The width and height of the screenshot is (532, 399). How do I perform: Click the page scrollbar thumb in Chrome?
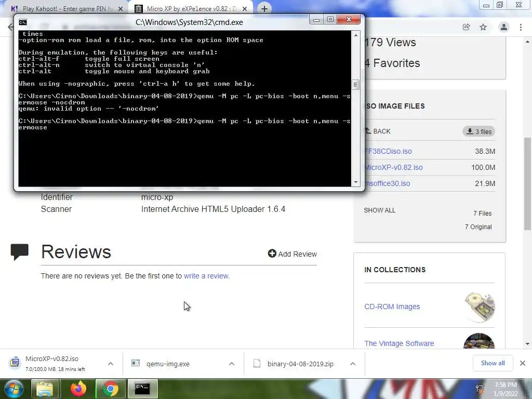[x=527, y=184]
